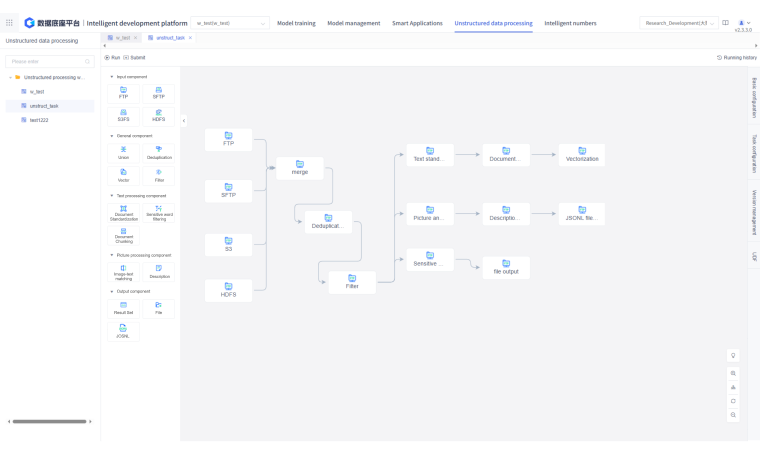Click the zoom in canvas icon
Viewport: 760px width, 460px height.
coord(733,373)
